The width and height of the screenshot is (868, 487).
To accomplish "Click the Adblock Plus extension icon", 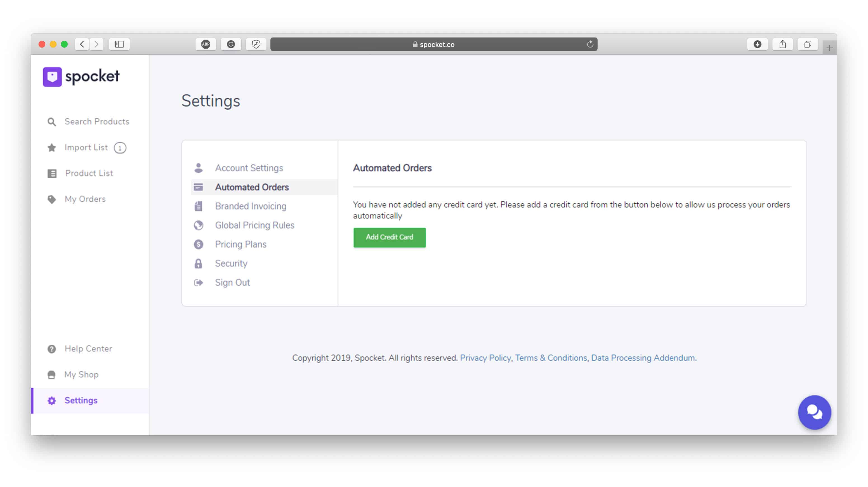I will coord(206,44).
